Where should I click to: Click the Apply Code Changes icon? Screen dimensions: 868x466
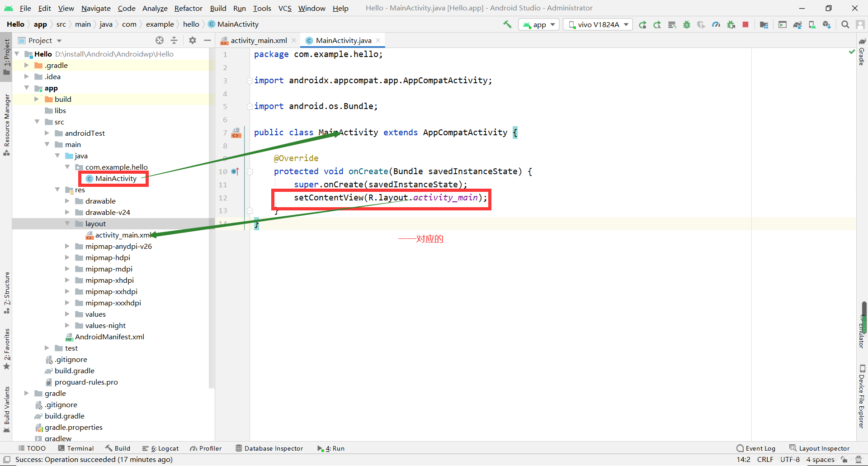(x=672, y=25)
